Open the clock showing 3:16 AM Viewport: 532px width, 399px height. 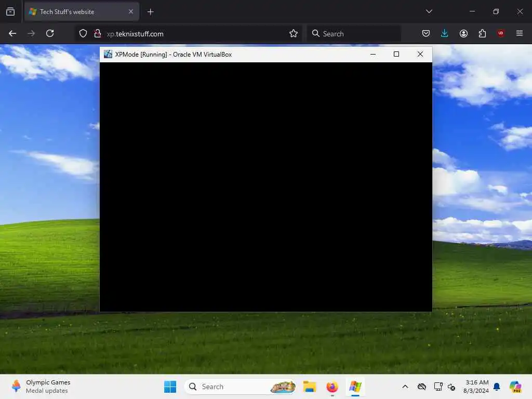coord(476,387)
